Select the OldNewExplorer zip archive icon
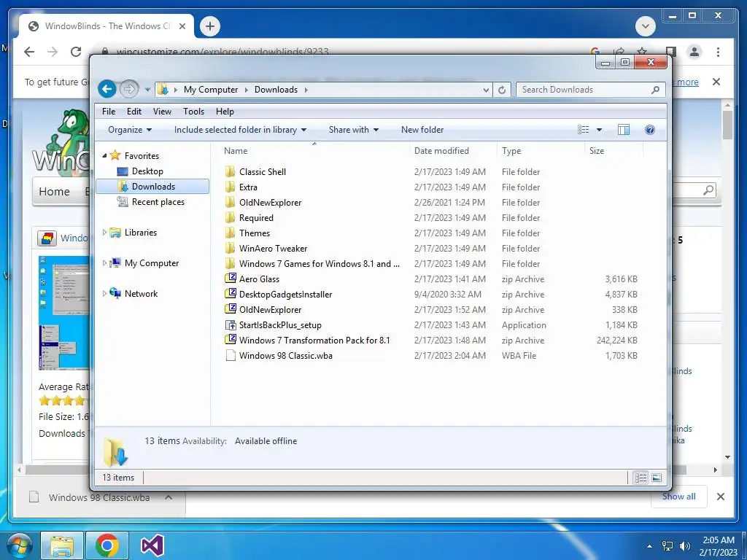This screenshot has height=560, width=747. (230, 309)
